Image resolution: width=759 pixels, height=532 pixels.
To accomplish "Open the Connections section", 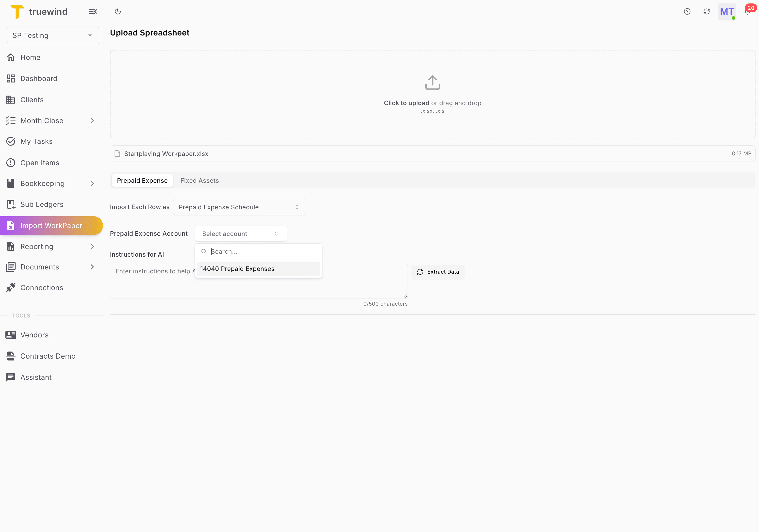I will (42, 287).
